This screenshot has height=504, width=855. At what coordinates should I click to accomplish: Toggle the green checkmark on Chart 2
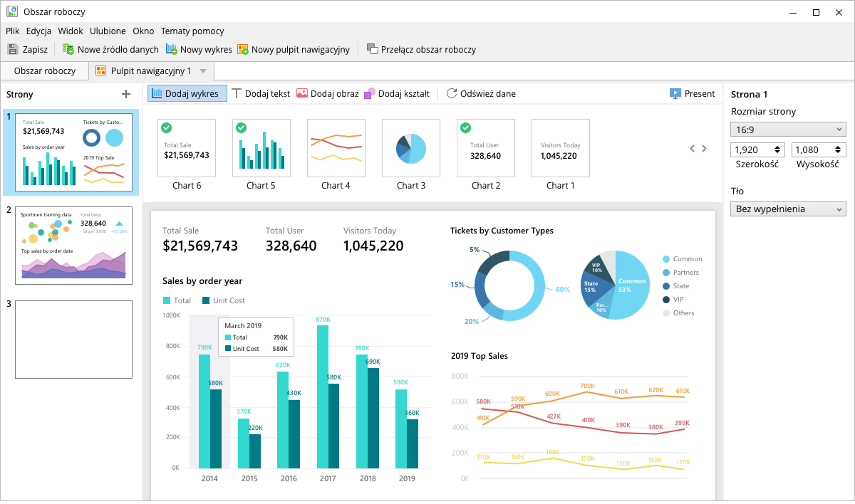[465, 127]
